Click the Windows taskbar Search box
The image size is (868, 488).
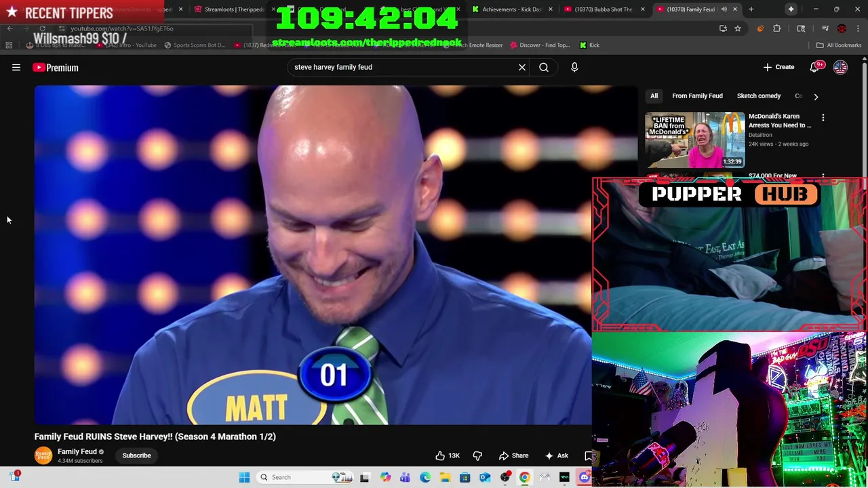coord(305,477)
